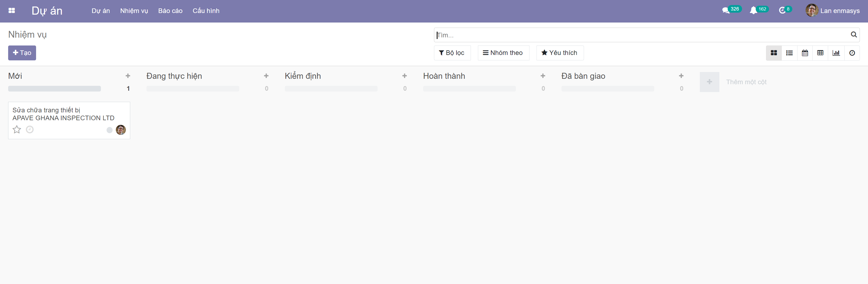Switch to list view
The image size is (868, 284).
(789, 53)
